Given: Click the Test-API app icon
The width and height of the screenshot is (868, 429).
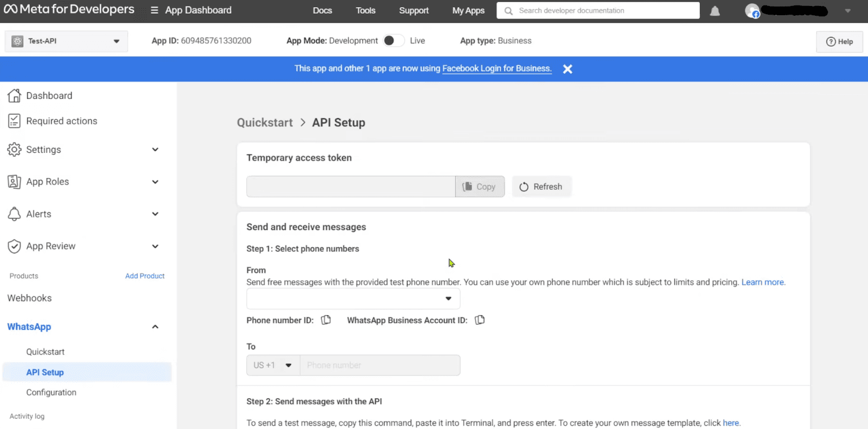Looking at the screenshot, I should coord(17,41).
